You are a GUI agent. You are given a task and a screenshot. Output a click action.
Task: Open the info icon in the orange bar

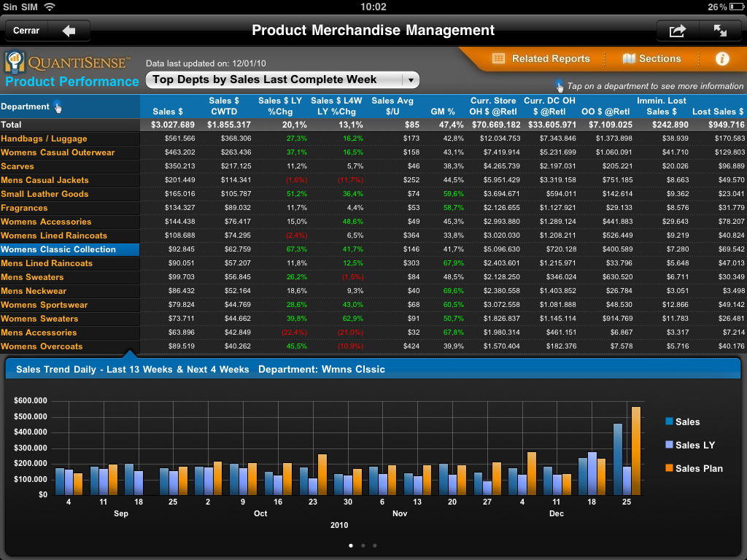(x=722, y=59)
